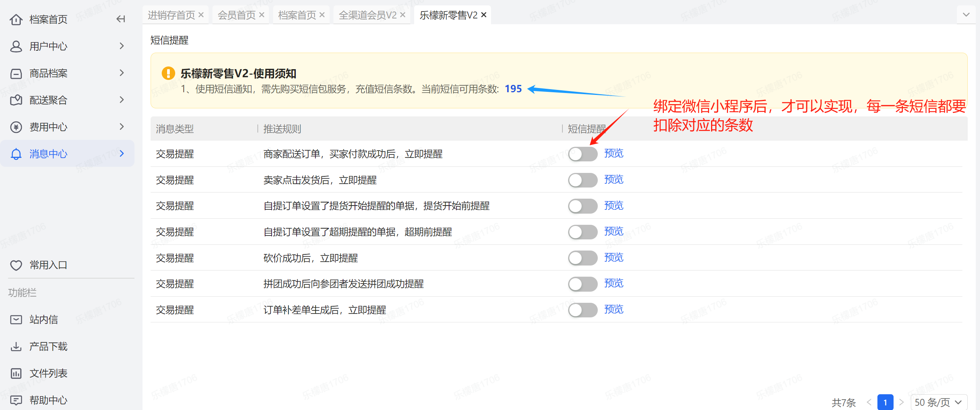Switch to the 会员首页 tab
This screenshot has width=980, height=410.
[x=237, y=15]
